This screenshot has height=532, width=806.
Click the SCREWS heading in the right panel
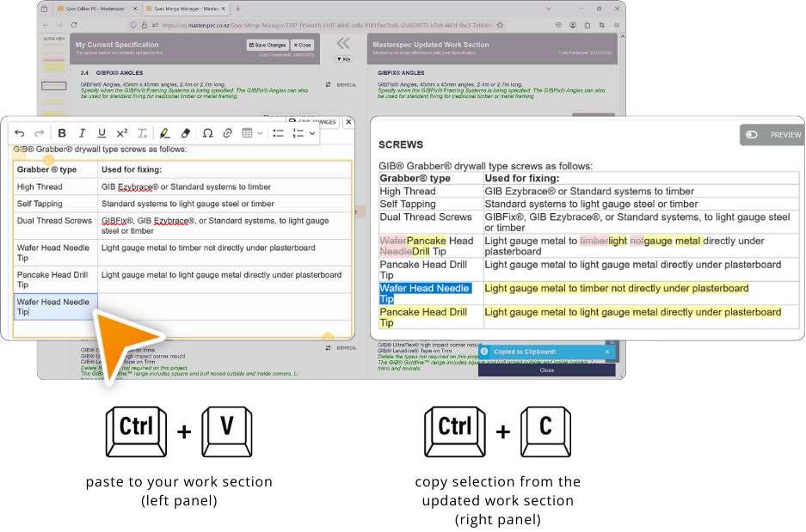(401, 144)
